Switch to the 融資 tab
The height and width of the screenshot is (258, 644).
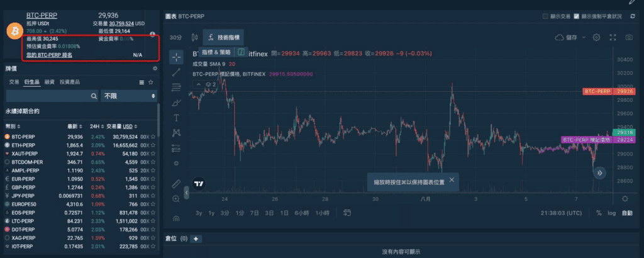(x=50, y=82)
